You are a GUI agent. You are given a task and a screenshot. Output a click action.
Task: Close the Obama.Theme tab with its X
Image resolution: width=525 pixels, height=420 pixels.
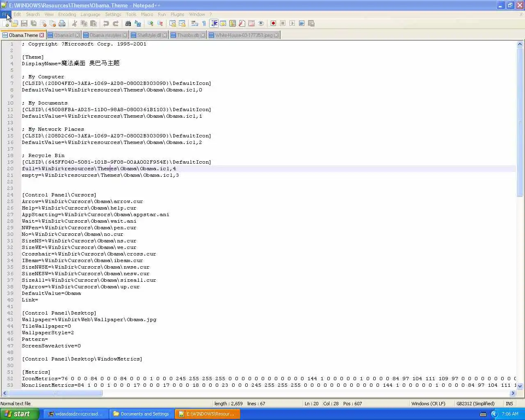coord(42,35)
